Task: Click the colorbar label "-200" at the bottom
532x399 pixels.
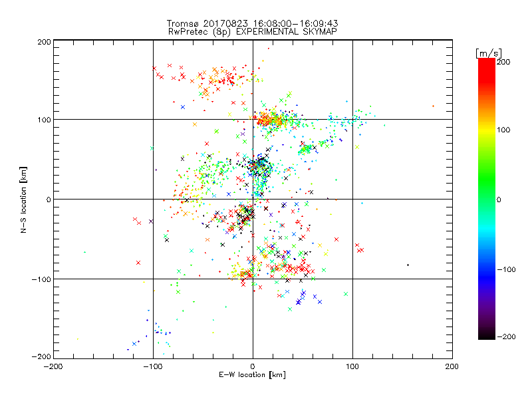Action: pyautogui.click(x=506, y=337)
